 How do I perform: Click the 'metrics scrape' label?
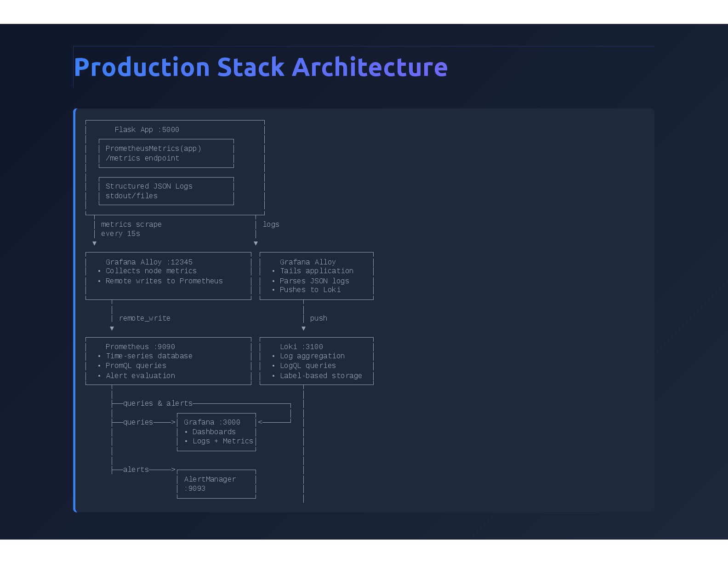(x=131, y=224)
